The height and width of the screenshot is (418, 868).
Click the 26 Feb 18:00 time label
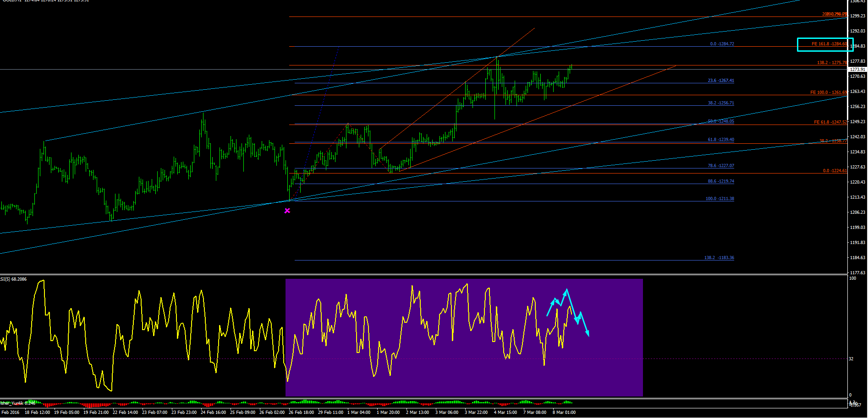point(302,413)
